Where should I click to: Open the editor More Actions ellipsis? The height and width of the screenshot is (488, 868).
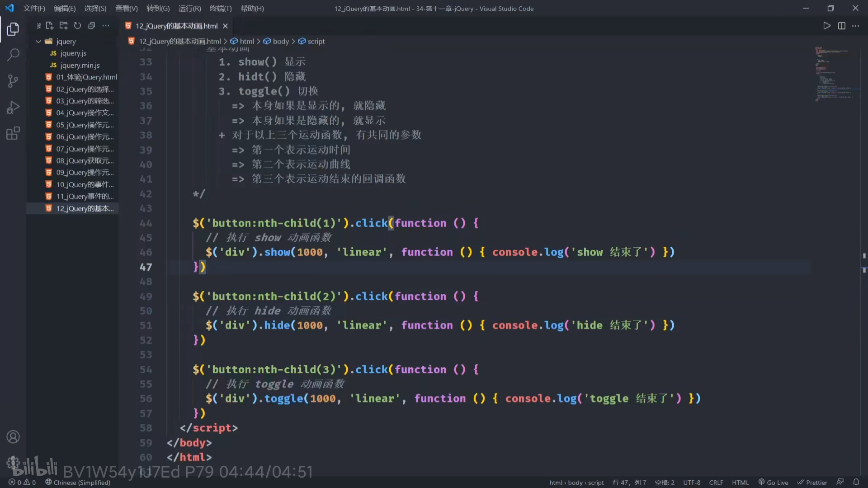[855, 26]
